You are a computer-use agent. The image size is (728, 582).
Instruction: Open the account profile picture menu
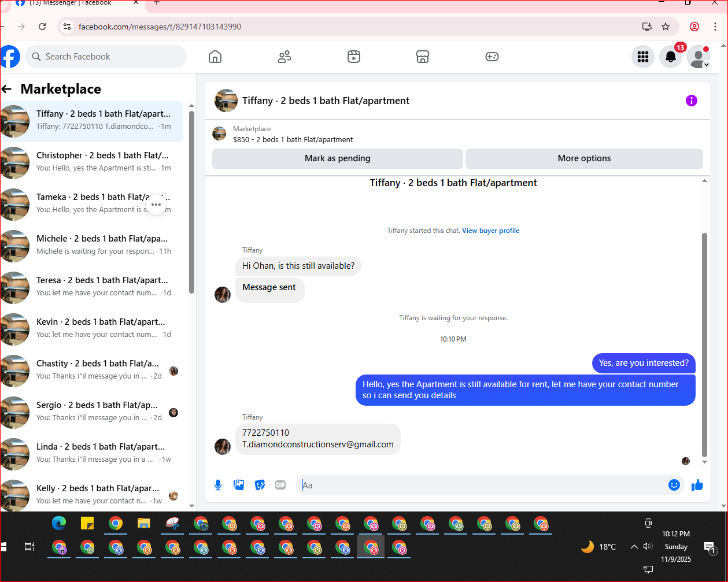click(699, 57)
